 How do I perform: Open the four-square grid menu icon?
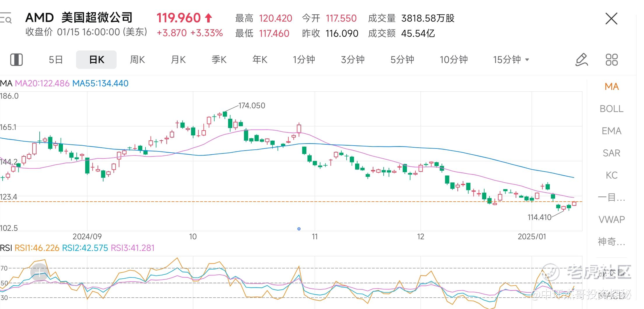pos(612,60)
